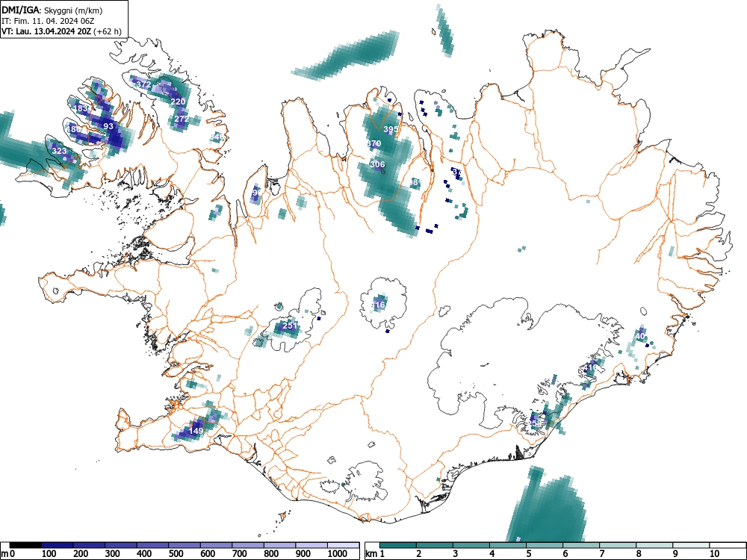Click the 100 label on the meters legend
The height and width of the screenshot is (560, 747).
(49, 554)
